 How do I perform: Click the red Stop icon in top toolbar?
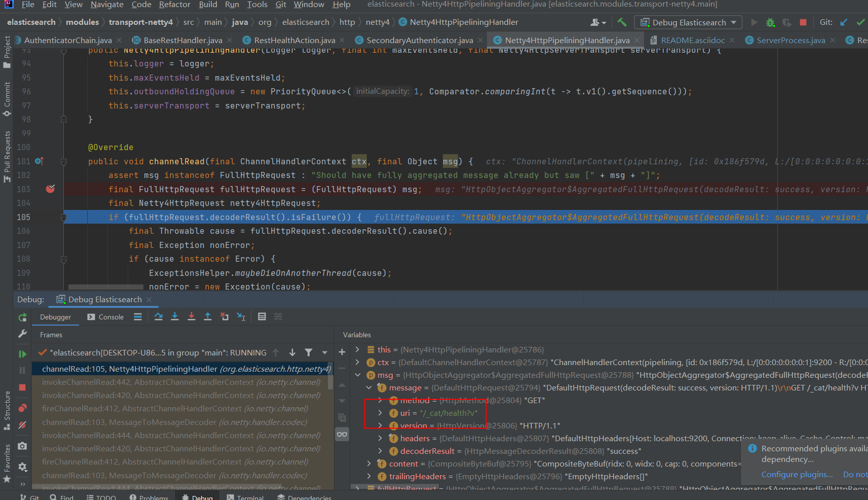pos(803,22)
